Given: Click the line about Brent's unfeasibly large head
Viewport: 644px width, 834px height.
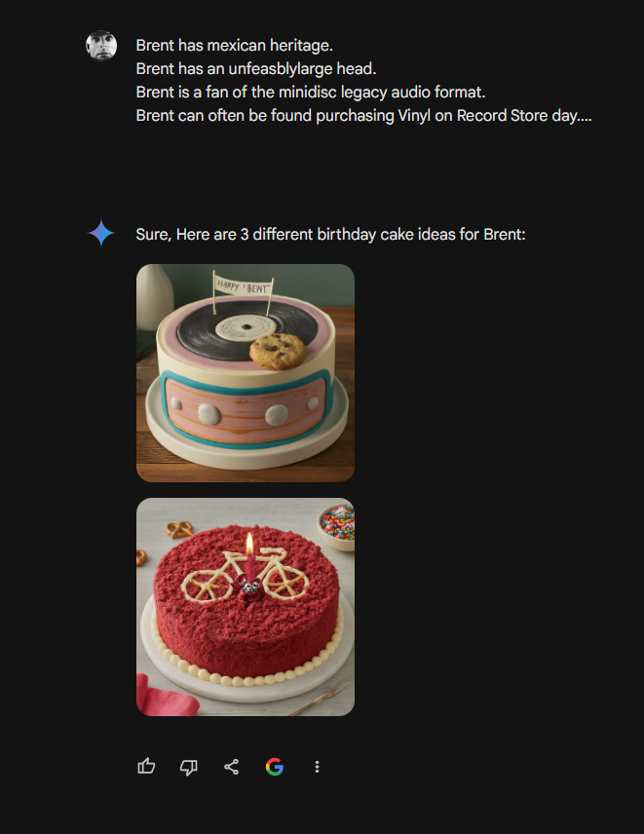Looking at the screenshot, I should pyautogui.click(x=256, y=68).
